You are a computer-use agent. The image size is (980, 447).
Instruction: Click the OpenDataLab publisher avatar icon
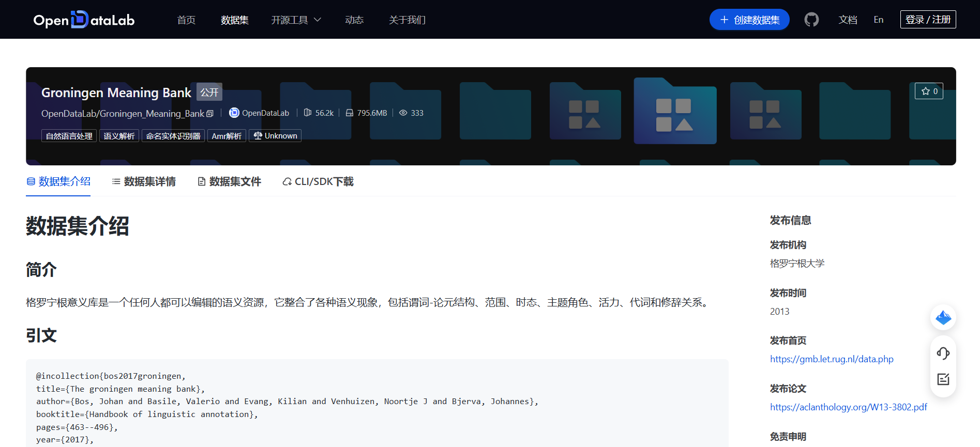coord(234,113)
